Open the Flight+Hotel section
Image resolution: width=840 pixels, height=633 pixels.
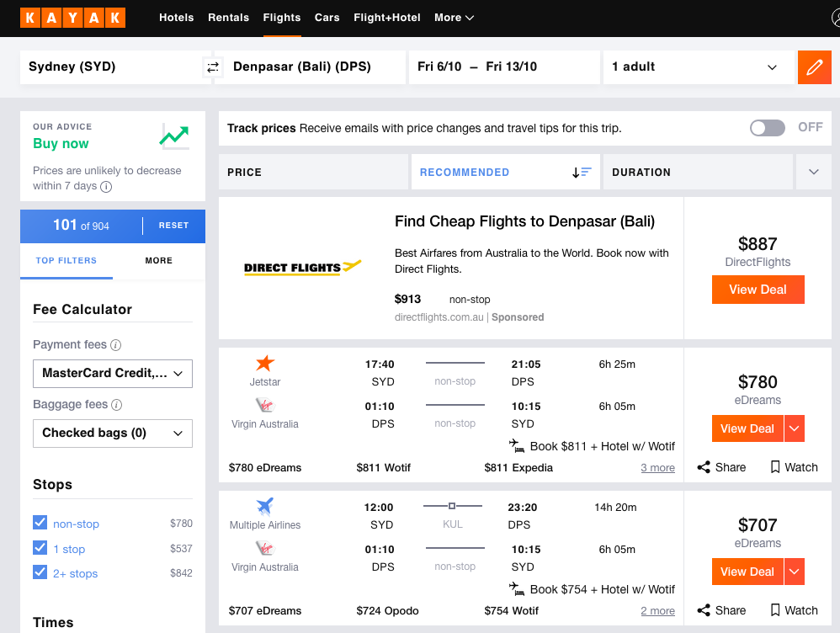click(x=387, y=18)
